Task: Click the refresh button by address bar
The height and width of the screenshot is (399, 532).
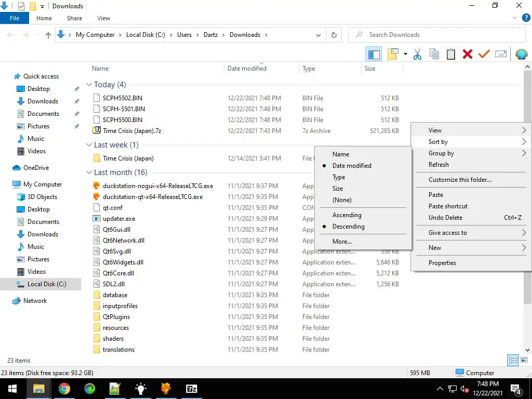Action: click(x=334, y=35)
